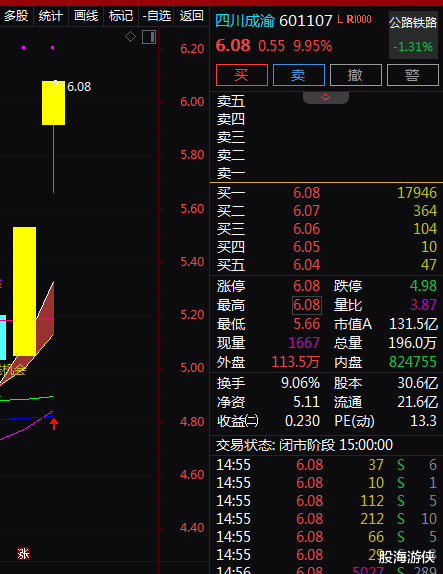Click the 买二 bid price 6.07
Viewport: 443px width, 574px height.
306,211
